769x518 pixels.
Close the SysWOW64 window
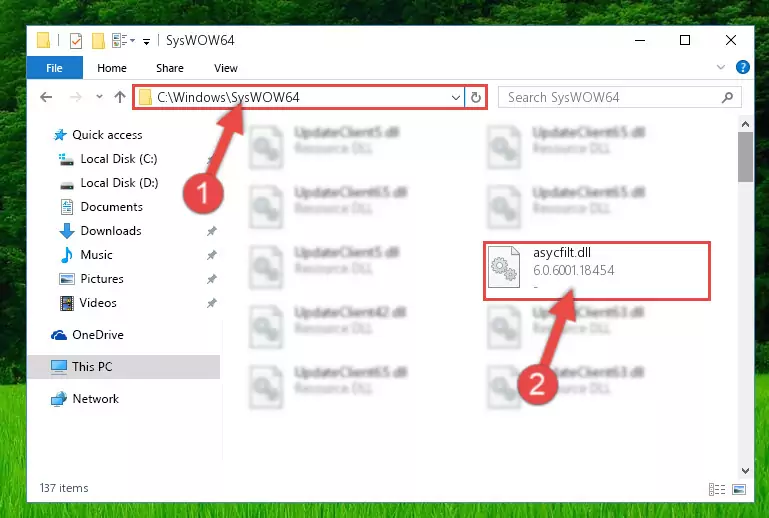730,40
